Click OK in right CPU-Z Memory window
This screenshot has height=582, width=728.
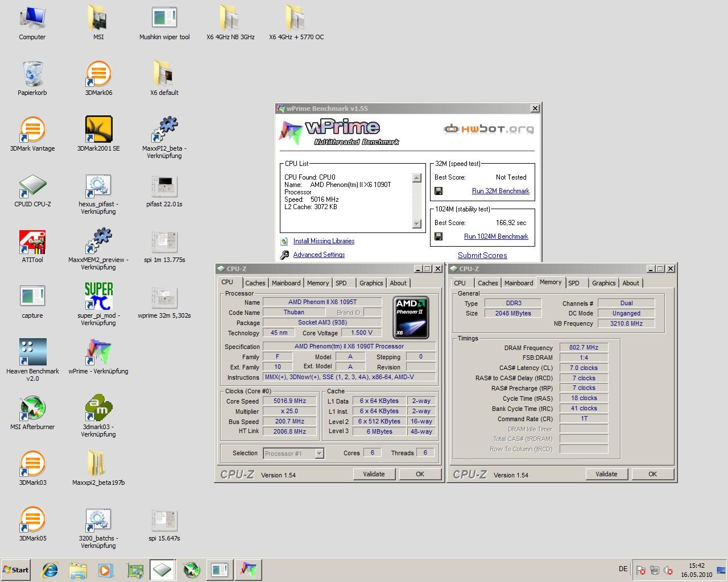652,474
